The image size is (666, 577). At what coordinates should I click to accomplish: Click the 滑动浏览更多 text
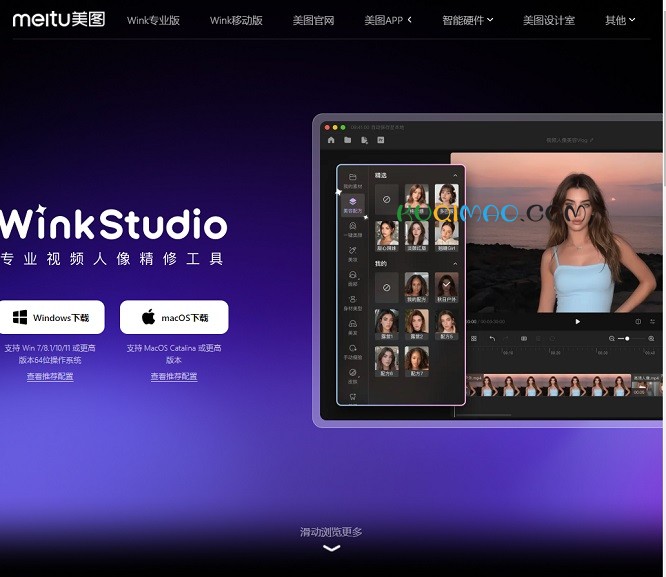[x=331, y=532]
